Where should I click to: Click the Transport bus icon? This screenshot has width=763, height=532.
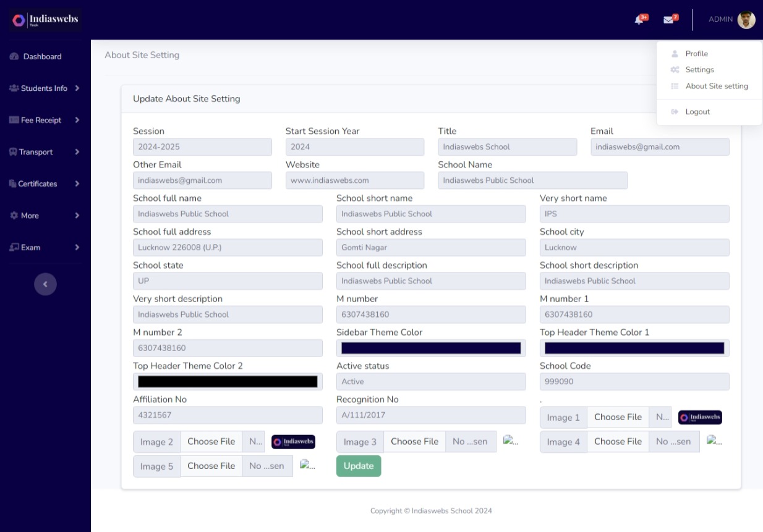[13, 152]
